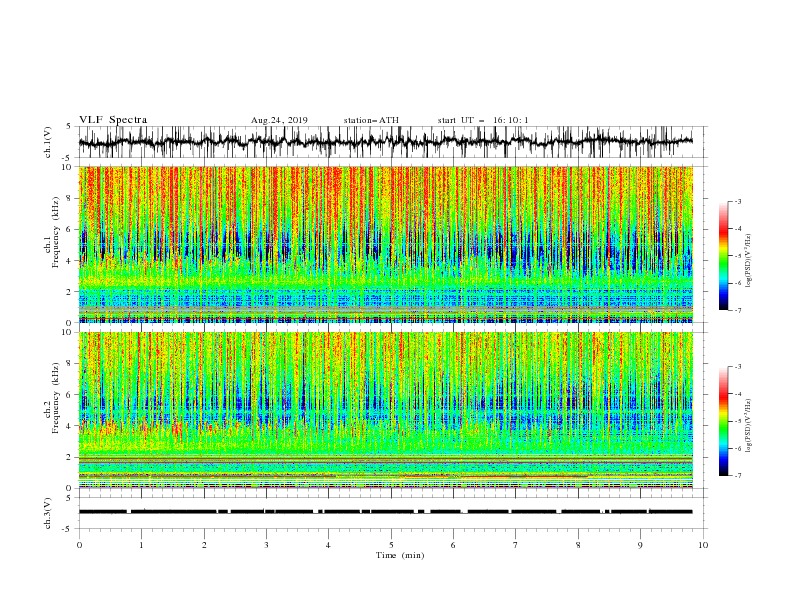
Task: Select the 5 tick label on the Time axis
Action: (391, 545)
